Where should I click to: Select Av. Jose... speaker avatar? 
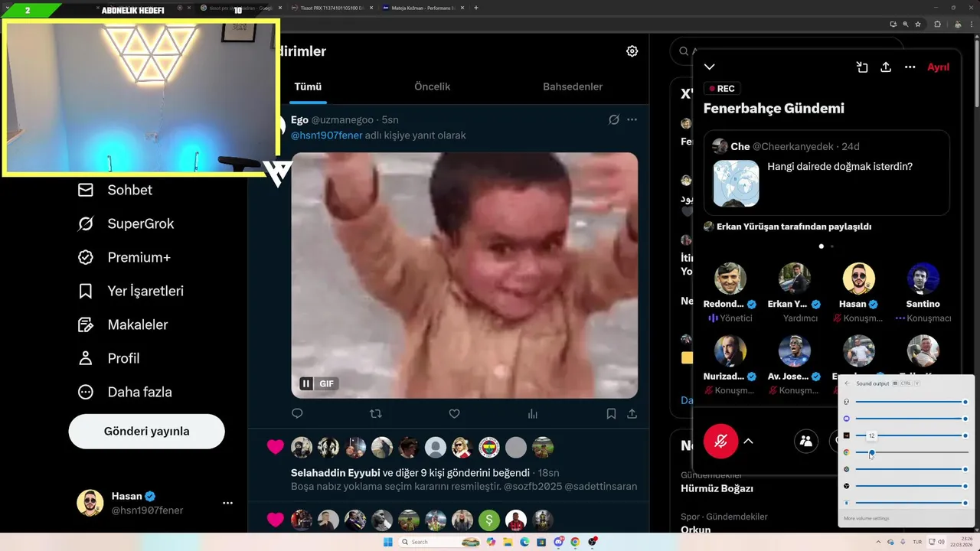point(795,351)
